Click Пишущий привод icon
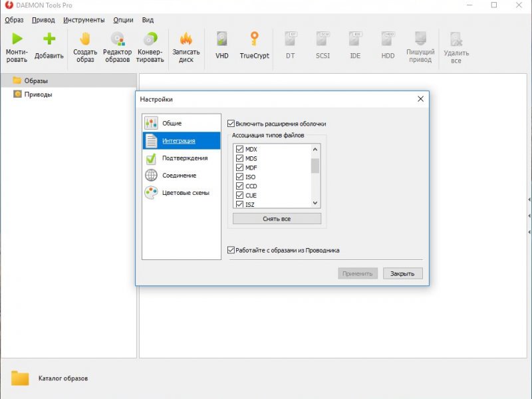 point(421,39)
